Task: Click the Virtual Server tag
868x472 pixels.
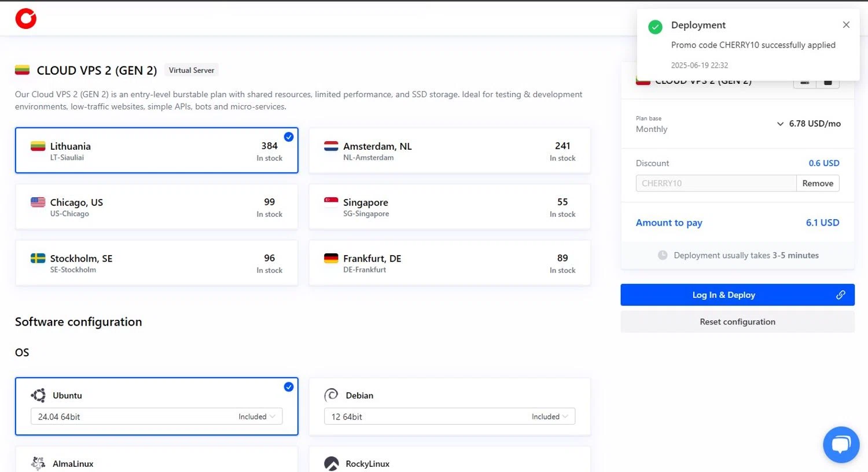Action: coord(192,70)
